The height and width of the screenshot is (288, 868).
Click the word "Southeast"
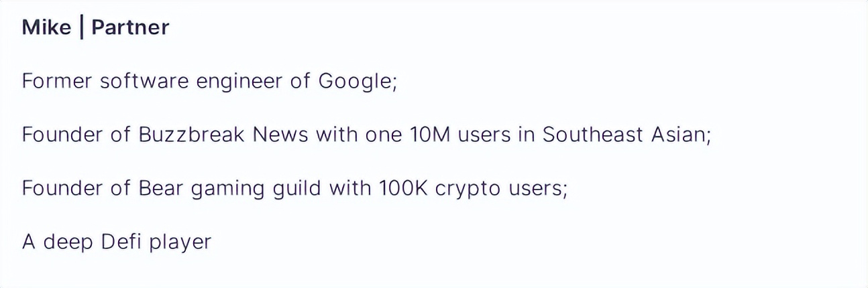[593, 135]
